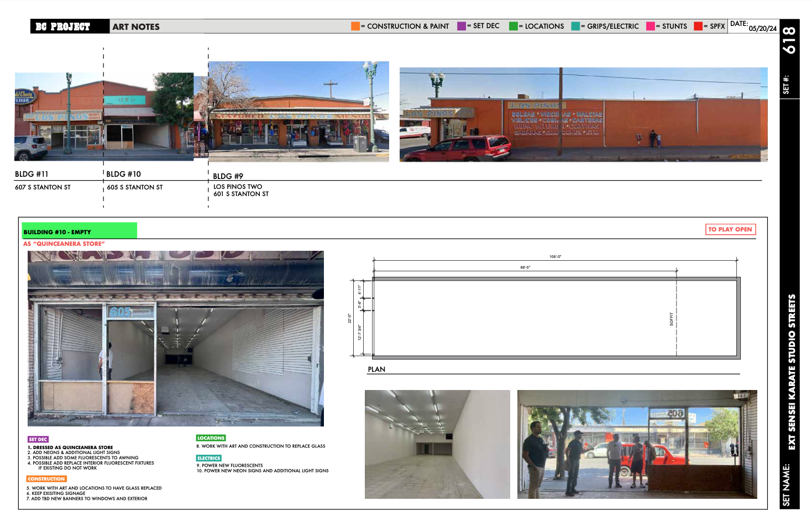Click the 607 S STANTON ST address
The height and width of the screenshot is (527, 812).
[x=43, y=187]
